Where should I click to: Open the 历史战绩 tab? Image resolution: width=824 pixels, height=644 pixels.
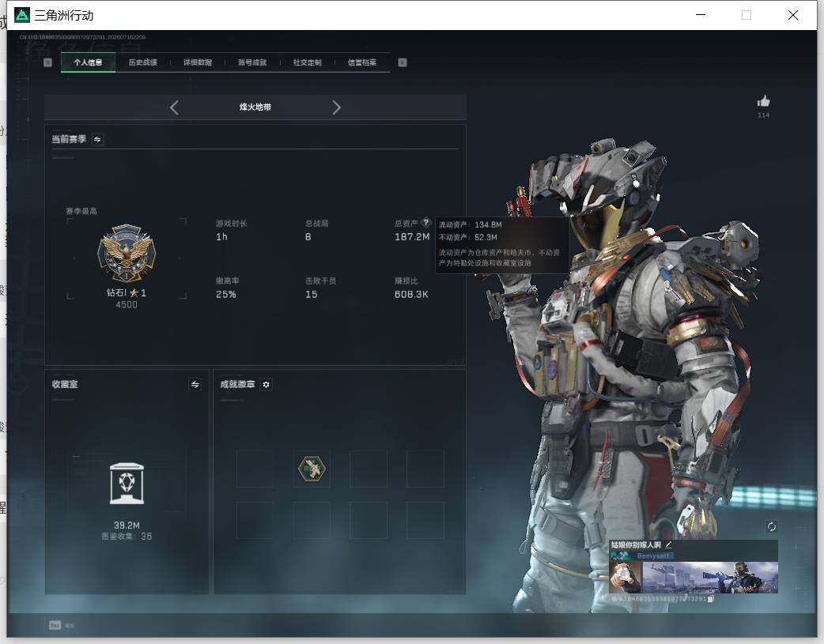point(143,62)
